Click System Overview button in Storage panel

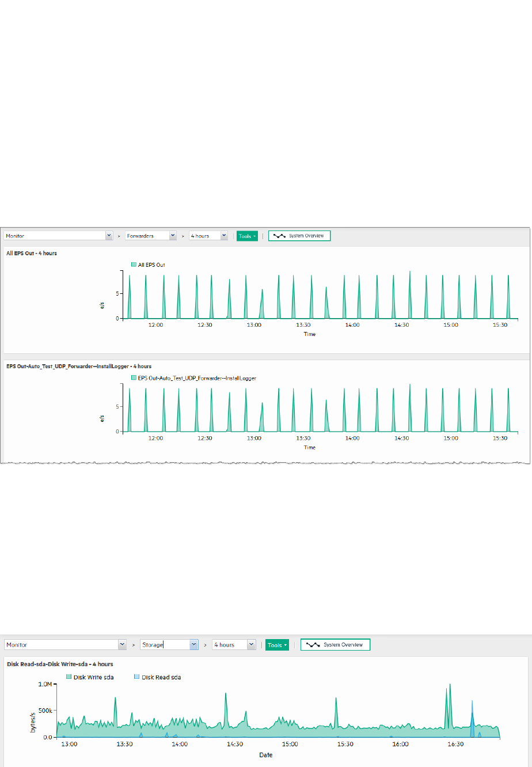pos(336,645)
